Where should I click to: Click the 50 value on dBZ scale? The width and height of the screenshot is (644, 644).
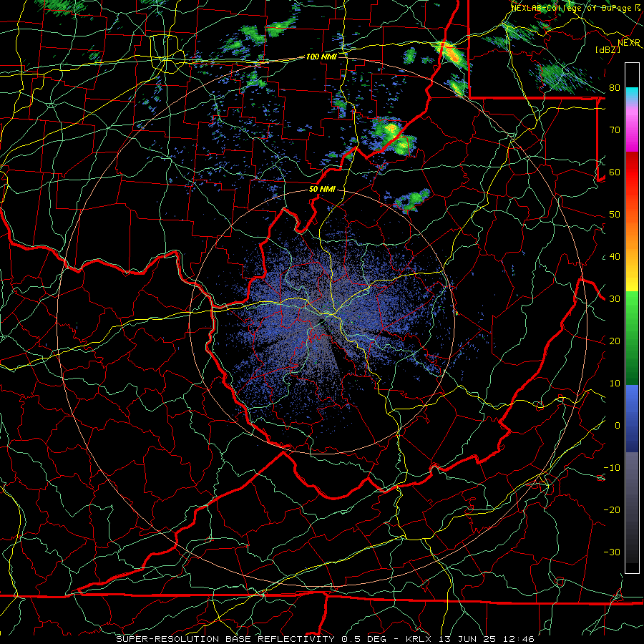pos(615,215)
